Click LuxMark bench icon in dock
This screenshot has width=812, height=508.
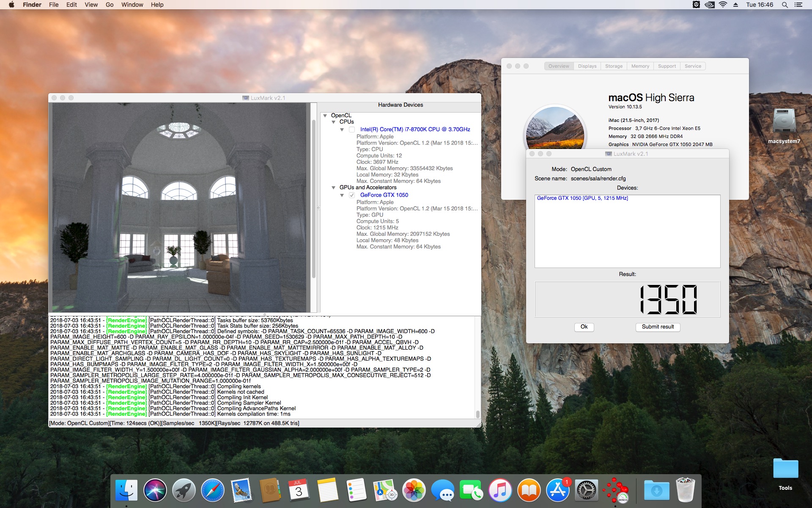615,491
